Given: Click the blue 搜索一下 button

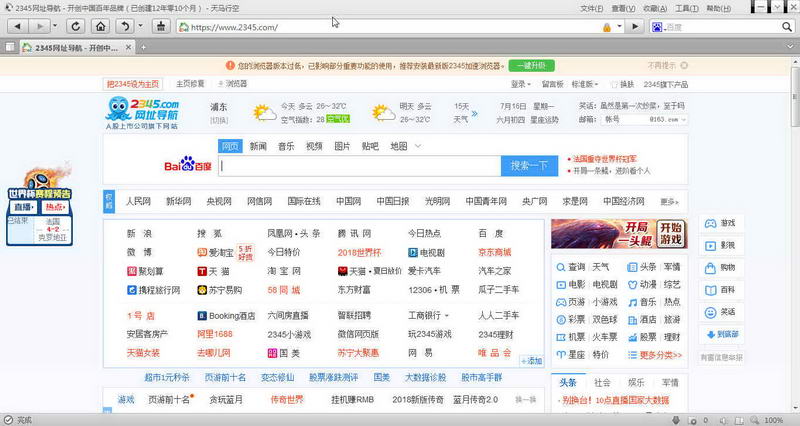Looking at the screenshot, I should 529,166.
